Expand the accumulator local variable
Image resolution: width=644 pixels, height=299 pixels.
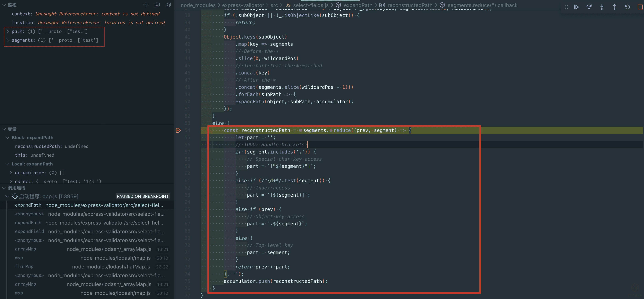[x=11, y=173]
